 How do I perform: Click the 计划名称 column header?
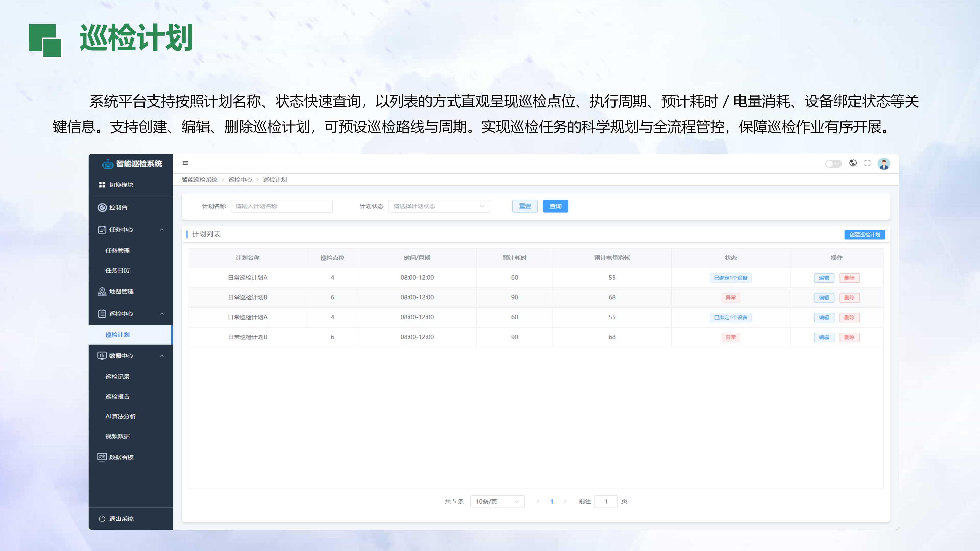[248, 258]
